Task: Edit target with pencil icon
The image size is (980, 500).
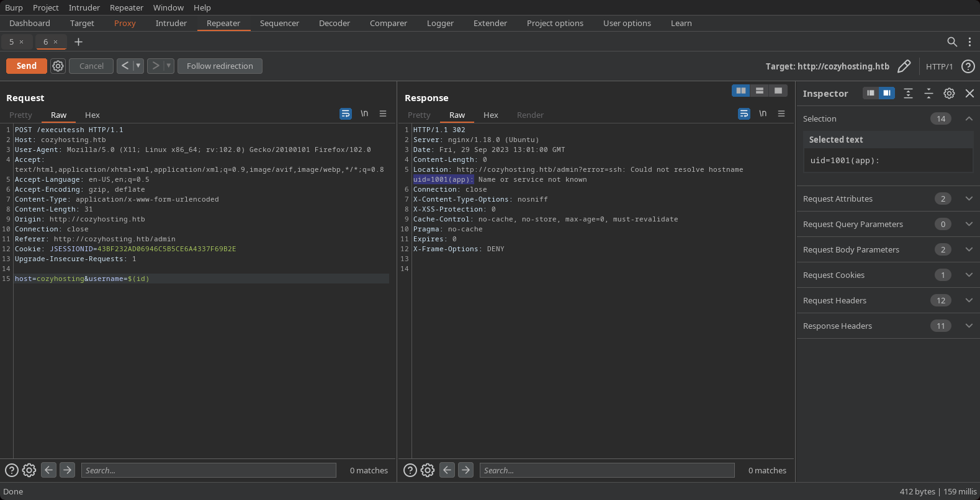Action: coord(904,66)
